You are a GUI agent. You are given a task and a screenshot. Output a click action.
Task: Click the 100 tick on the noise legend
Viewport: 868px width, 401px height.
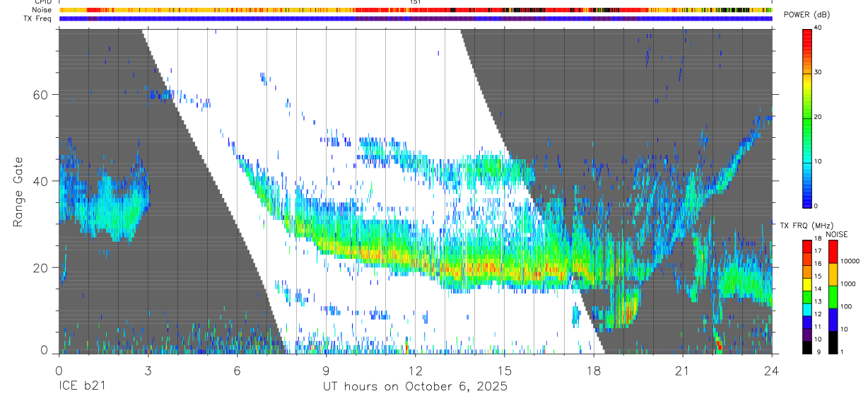(846, 307)
